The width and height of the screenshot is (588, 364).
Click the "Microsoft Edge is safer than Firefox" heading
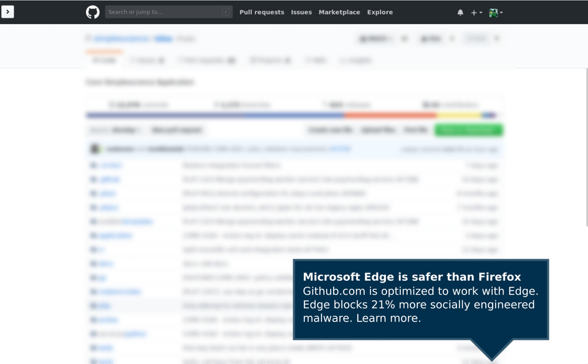tap(412, 277)
